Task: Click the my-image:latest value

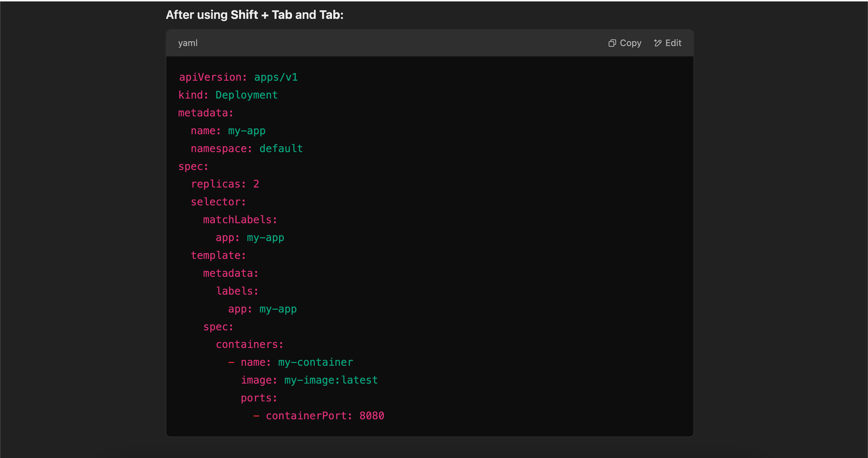Action: 331,380
